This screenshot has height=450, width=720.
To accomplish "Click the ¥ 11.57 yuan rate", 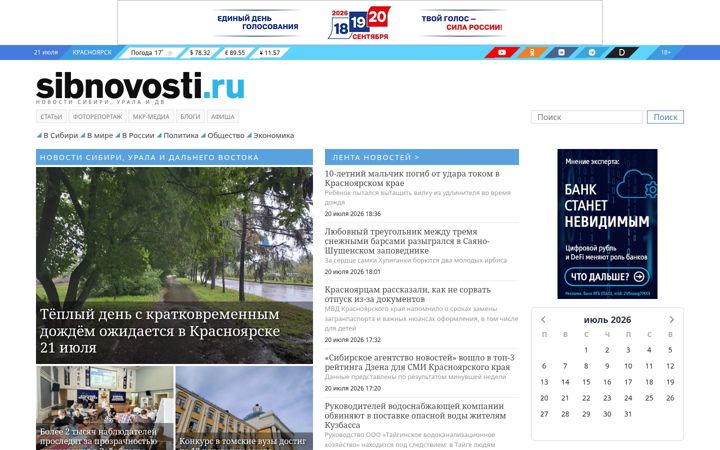I will [x=270, y=53].
